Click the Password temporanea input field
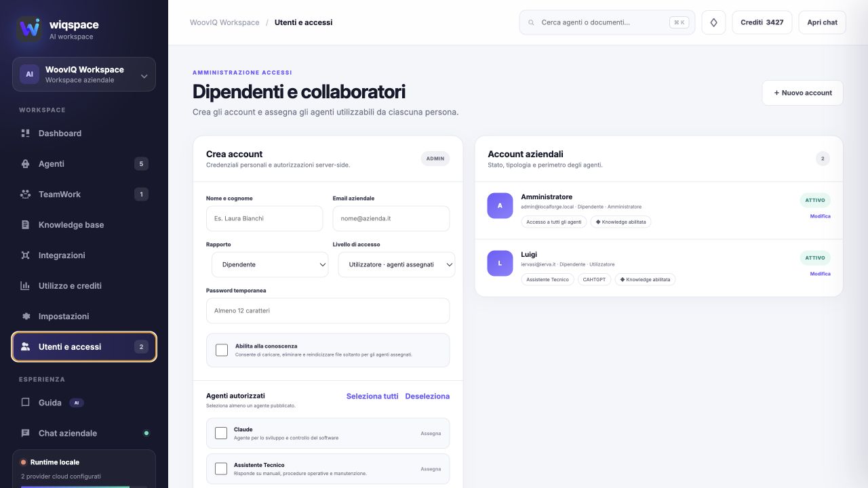The height and width of the screenshot is (488, 868). point(328,310)
